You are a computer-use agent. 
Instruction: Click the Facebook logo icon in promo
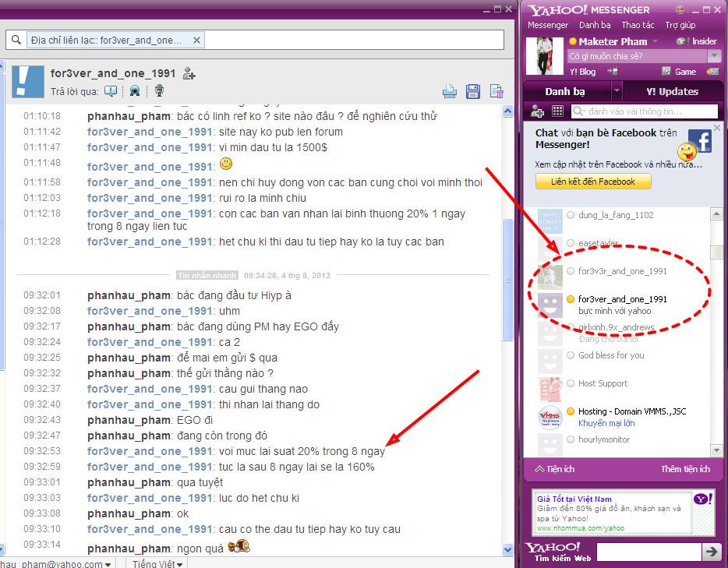pyautogui.click(x=700, y=141)
